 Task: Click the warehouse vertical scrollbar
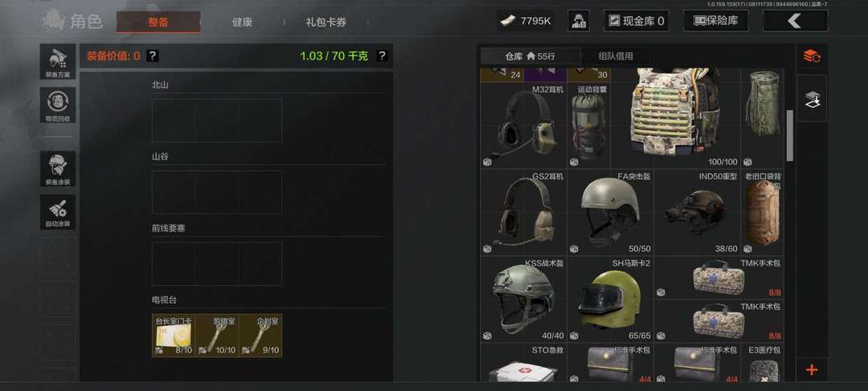tap(790, 136)
